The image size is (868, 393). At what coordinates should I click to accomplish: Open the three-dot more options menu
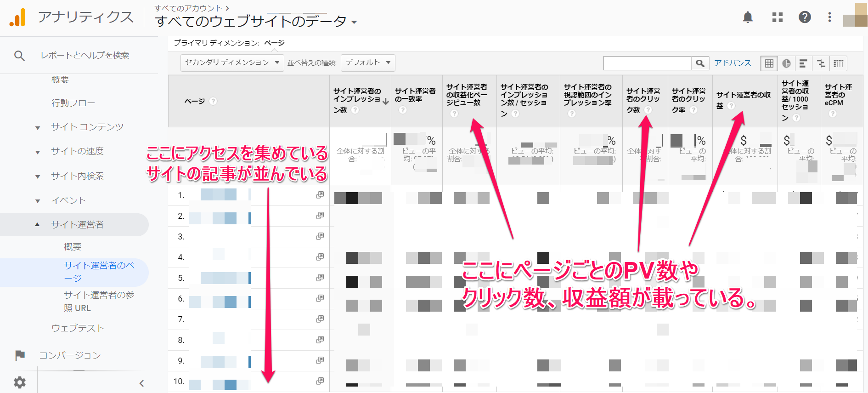(829, 17)
